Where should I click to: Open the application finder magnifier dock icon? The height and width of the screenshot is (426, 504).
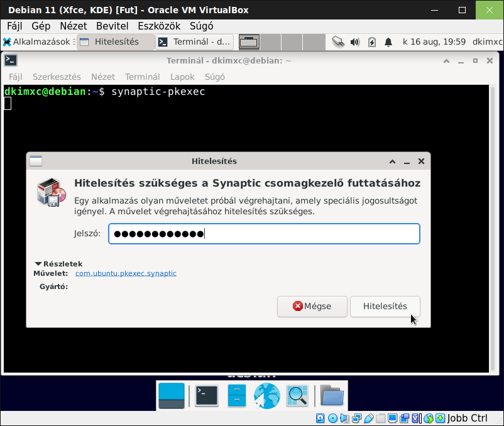tap(297, 395)
